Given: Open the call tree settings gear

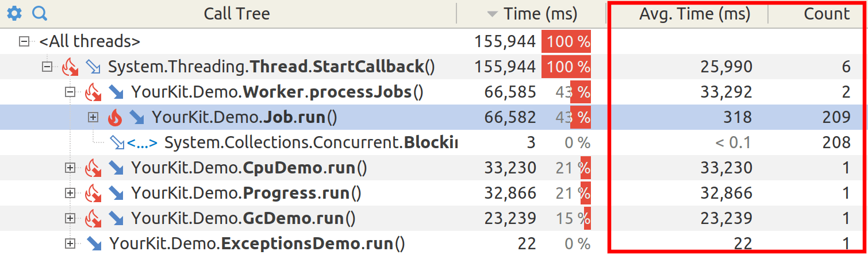Looking at the screenshot, I should [x=14, y=13].
